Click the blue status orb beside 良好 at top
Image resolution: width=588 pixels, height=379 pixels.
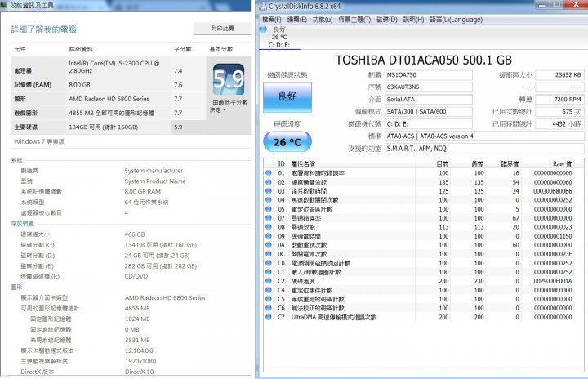click(x=263, y=29)
